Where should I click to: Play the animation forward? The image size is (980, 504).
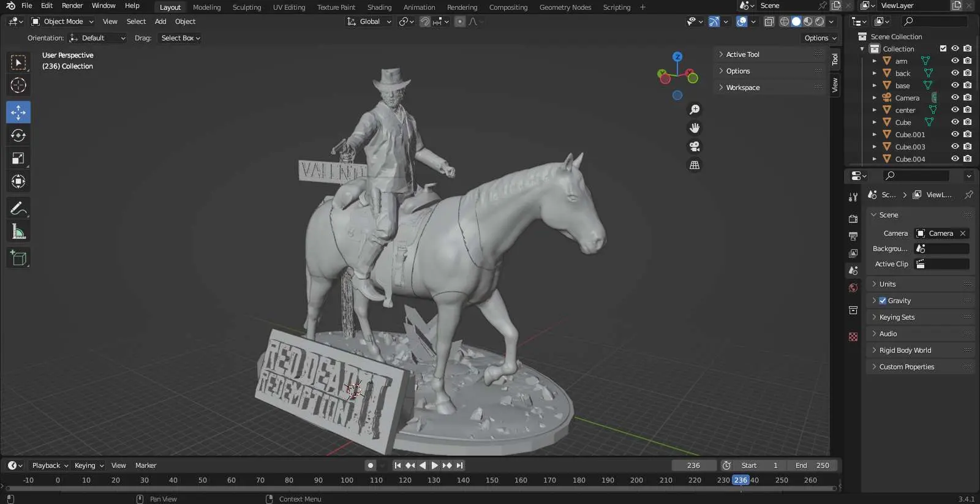point(435,465)
